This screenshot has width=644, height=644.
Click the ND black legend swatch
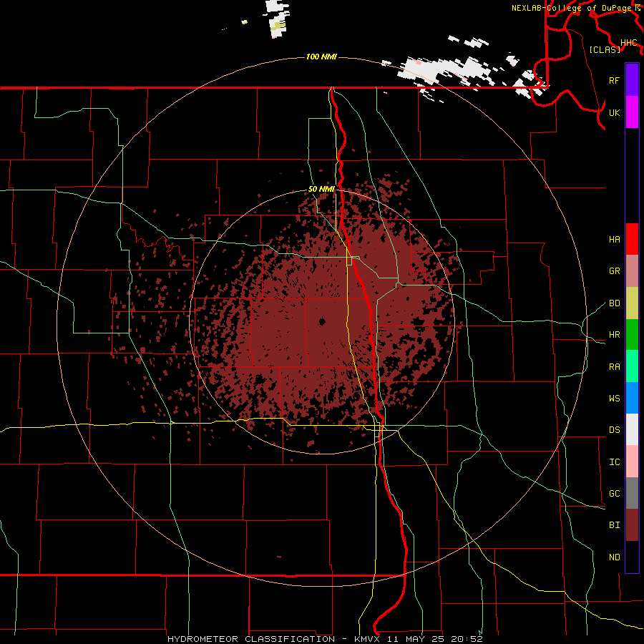pyautogui.click(x=632, y=557)
